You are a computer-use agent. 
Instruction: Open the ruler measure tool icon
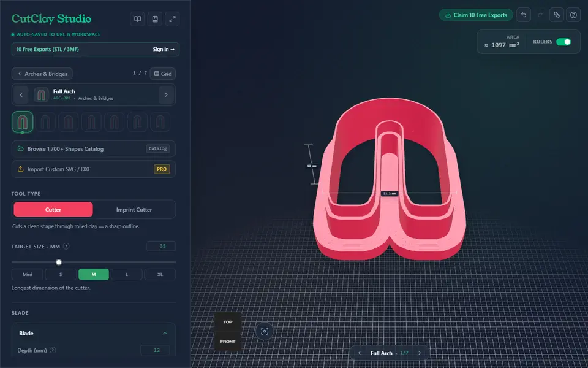tap(557, 15)
